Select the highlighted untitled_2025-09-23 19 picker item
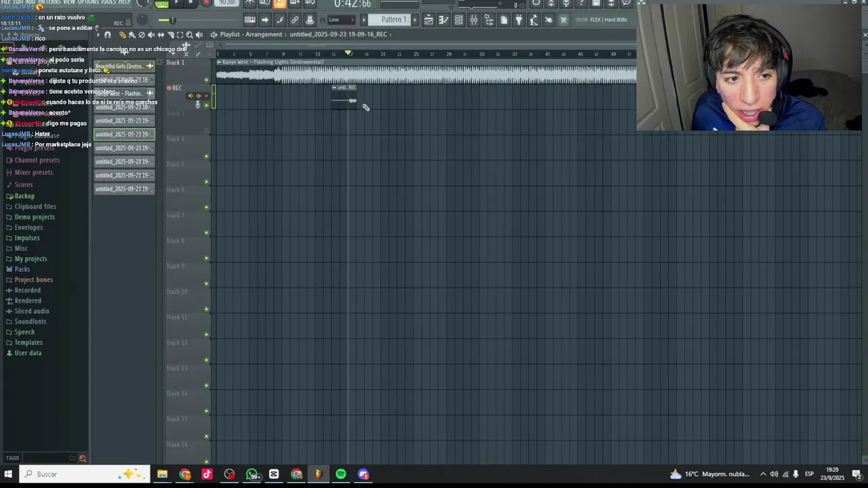 point(124,134)
